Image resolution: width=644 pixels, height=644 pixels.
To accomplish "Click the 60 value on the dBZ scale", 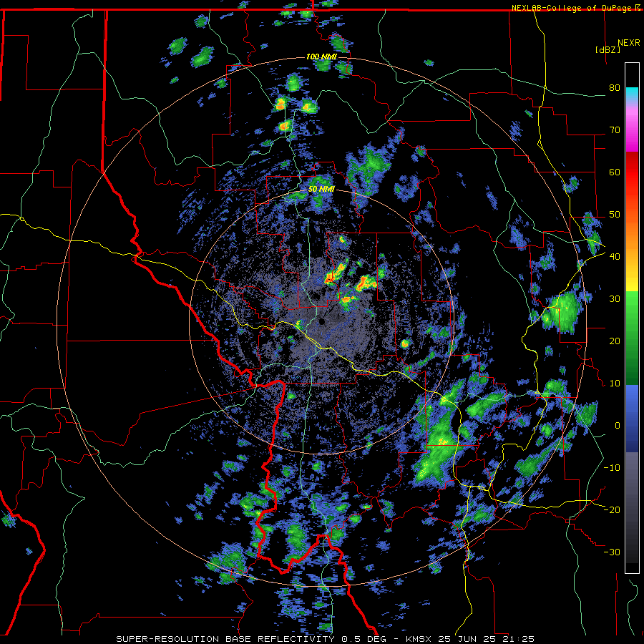I will 615,172.
